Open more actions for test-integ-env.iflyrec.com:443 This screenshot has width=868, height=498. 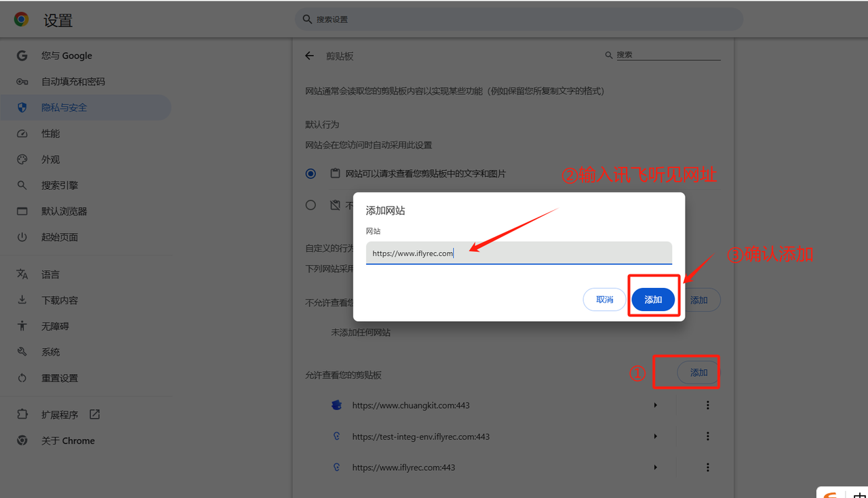tap(708, 436)
